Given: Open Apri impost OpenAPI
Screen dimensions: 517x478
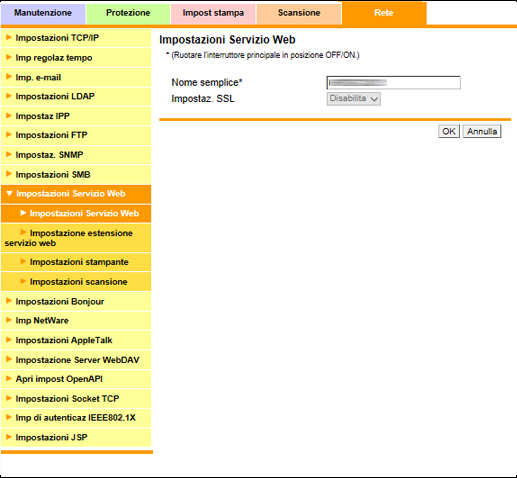Looking at the screenshot, I should (76, 379).
